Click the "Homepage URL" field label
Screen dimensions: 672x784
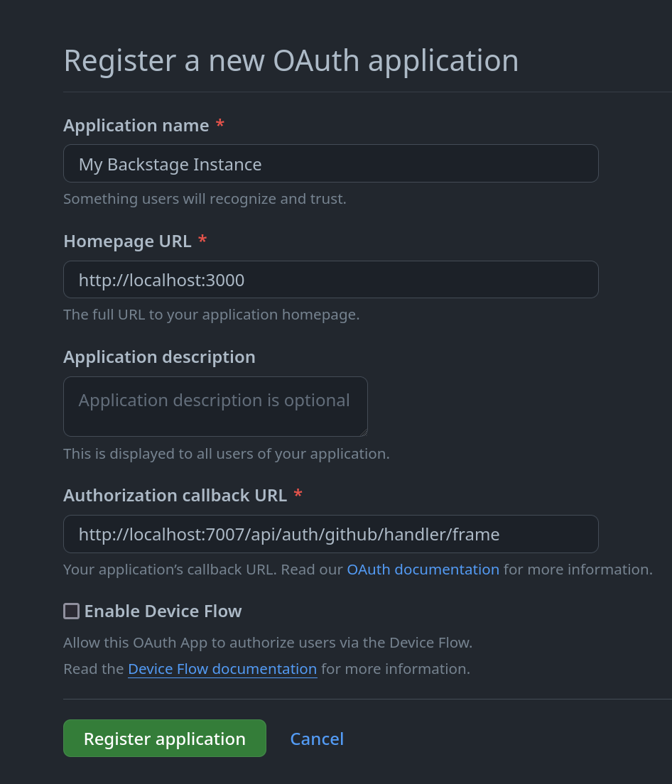pos(127,241)
